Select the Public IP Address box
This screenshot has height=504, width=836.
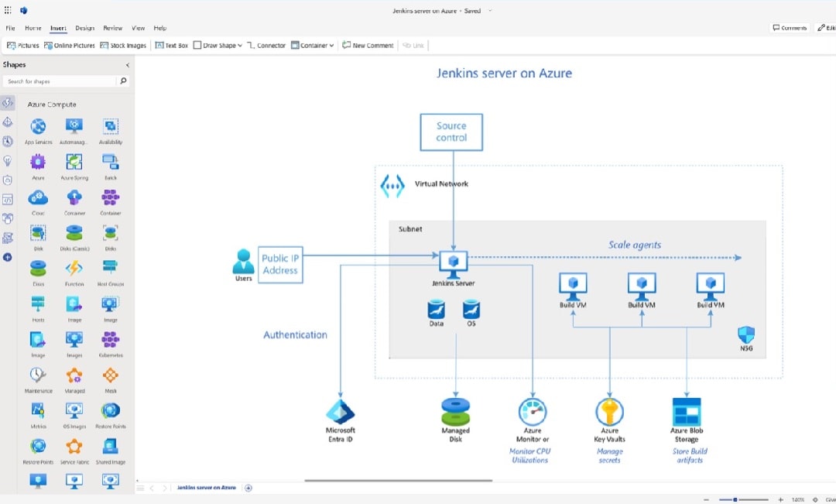280,265
